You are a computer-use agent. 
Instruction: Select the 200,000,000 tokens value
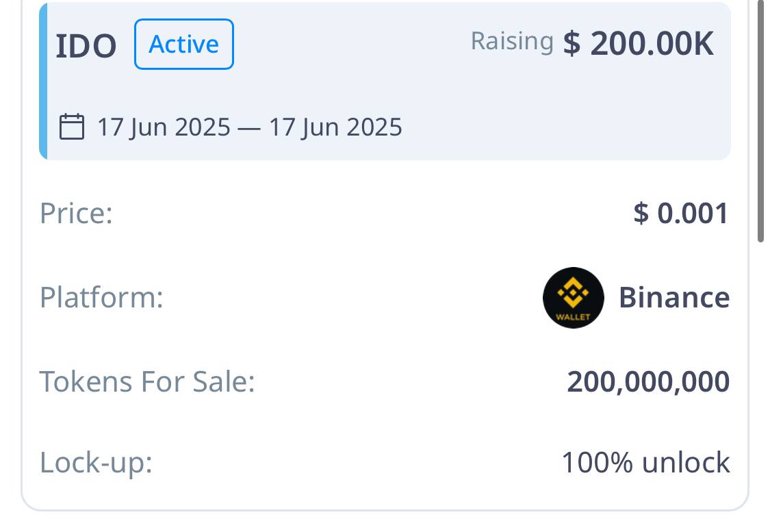coord(648,381)
